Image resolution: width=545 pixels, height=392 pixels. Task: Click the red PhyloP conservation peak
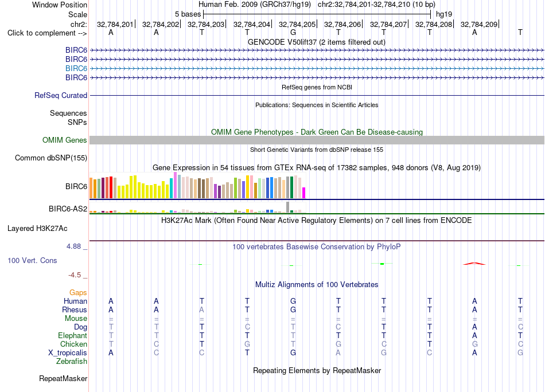pos(474,264)
